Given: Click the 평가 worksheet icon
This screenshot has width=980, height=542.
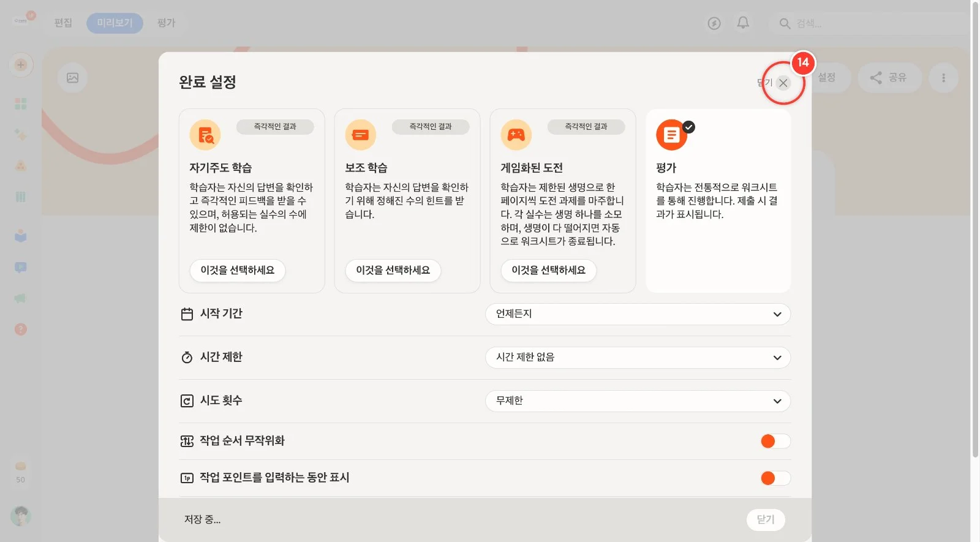Looking at the screenshot, I should (671, 135).
